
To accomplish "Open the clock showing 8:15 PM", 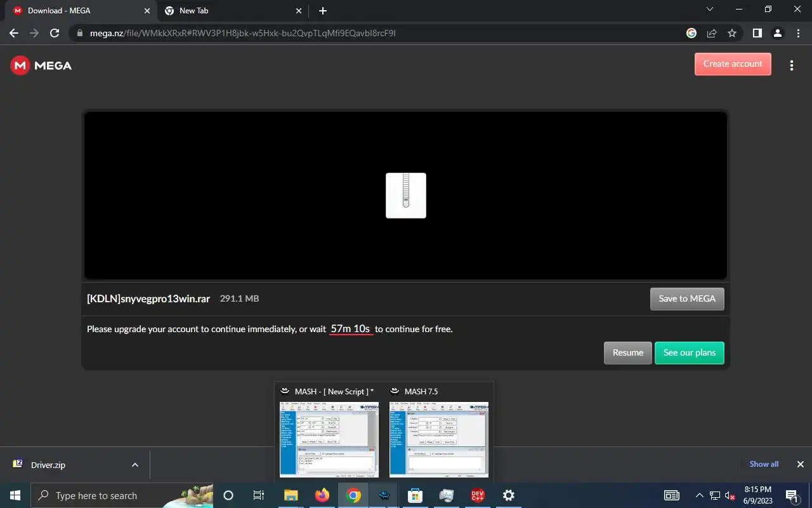I will pos(758,495).
